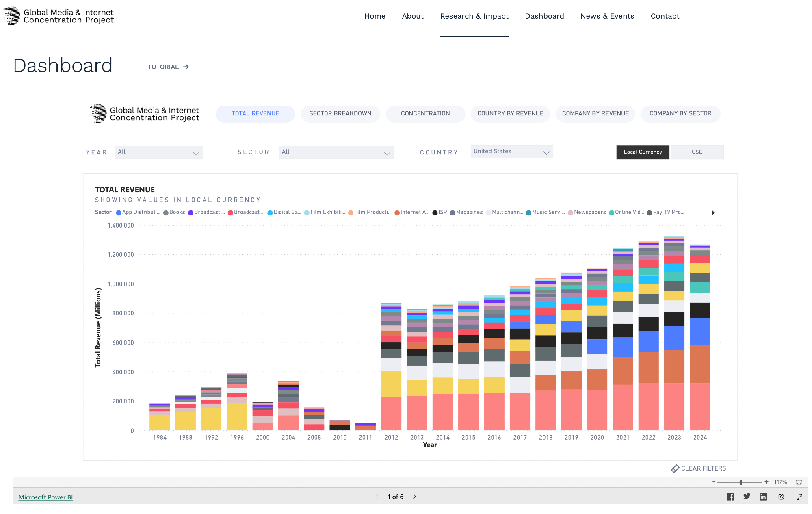The image size is (812, 514).
Task: Open the Year dropdown
Action: pos(158,152)
